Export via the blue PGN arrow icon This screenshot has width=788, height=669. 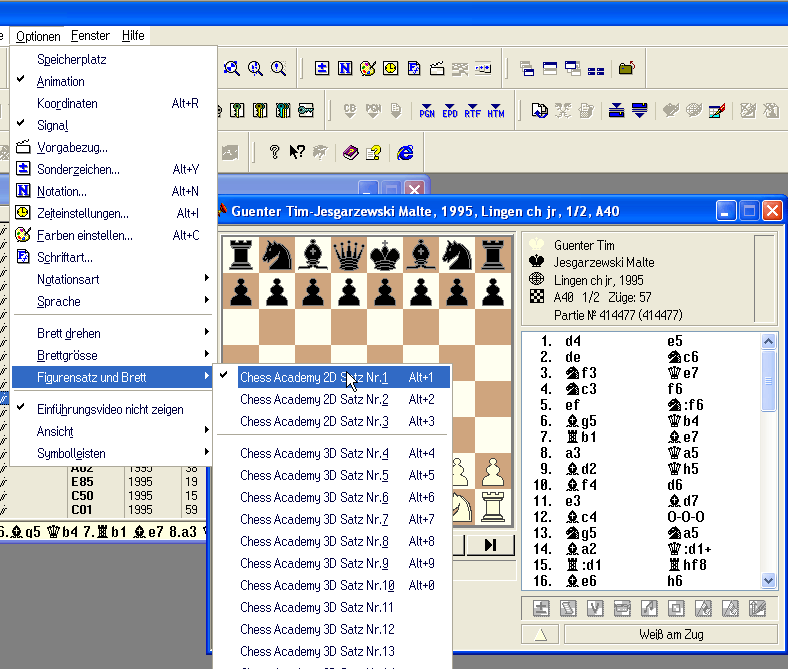click(x=427, y=111)
